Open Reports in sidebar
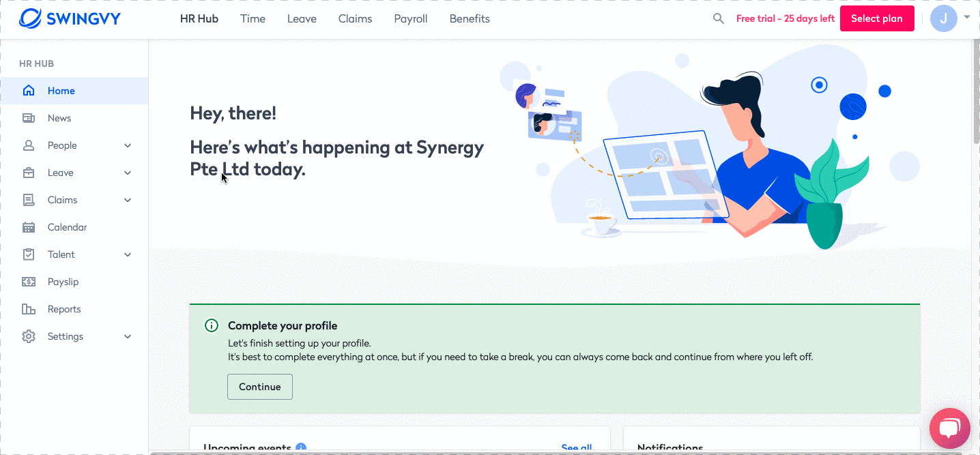Screen dimensions: 980x455 click(x=74, y=309)
